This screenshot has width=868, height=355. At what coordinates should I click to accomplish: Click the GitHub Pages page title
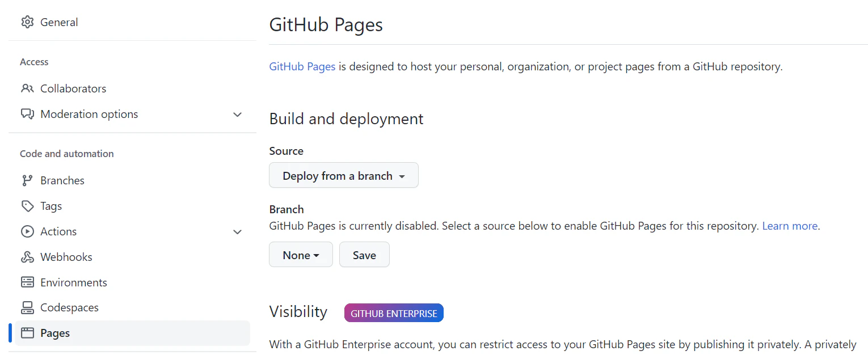(x=326, y=24)
